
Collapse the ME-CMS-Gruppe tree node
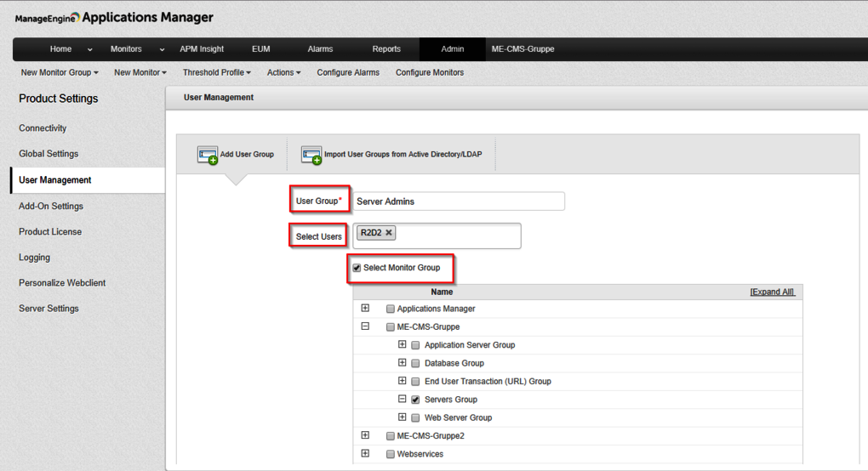click(365, 326)
